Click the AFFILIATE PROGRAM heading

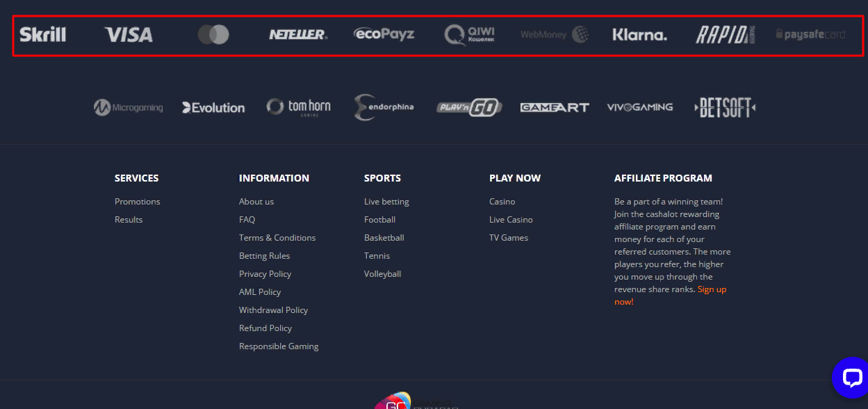(x=663, y=178)
